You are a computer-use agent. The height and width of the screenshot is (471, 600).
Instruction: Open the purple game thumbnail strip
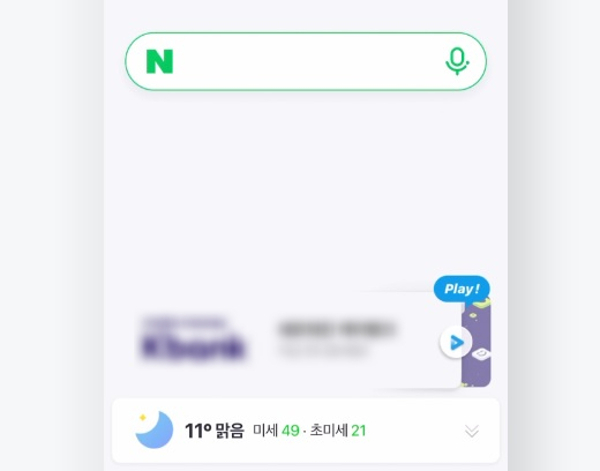coord(476,343)
